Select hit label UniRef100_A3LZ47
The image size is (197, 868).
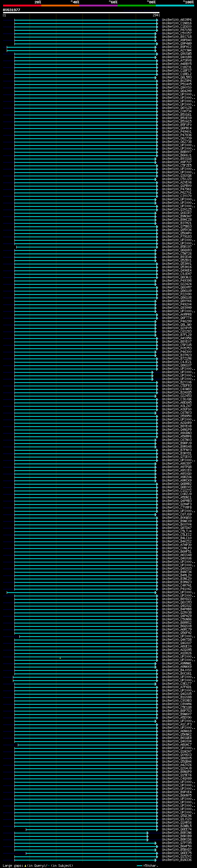176,406
